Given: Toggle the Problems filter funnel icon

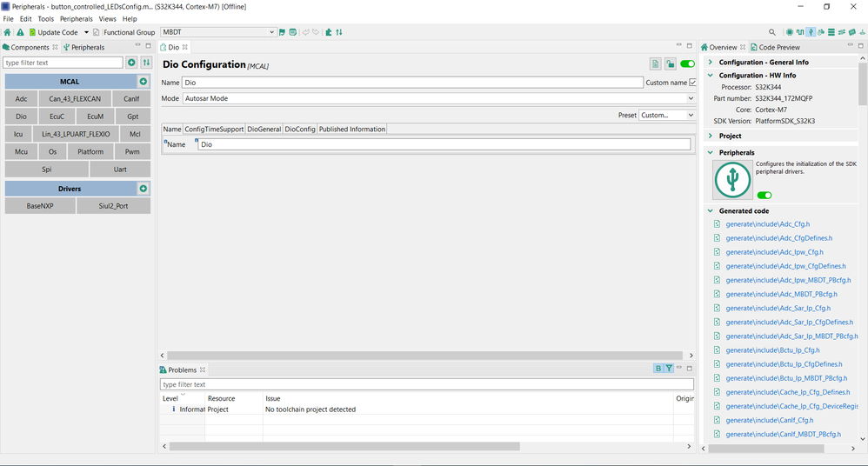Looking at the screenshot, I should 669,368.
